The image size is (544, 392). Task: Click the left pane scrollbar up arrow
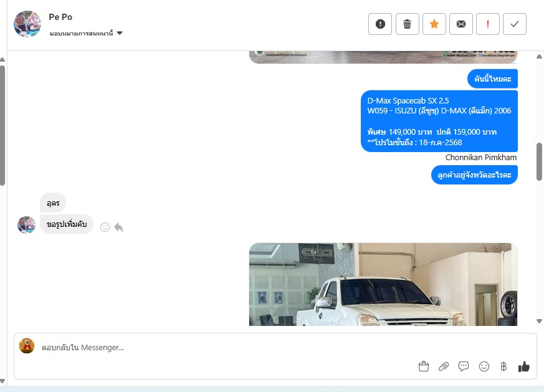(x=2, y=60)
